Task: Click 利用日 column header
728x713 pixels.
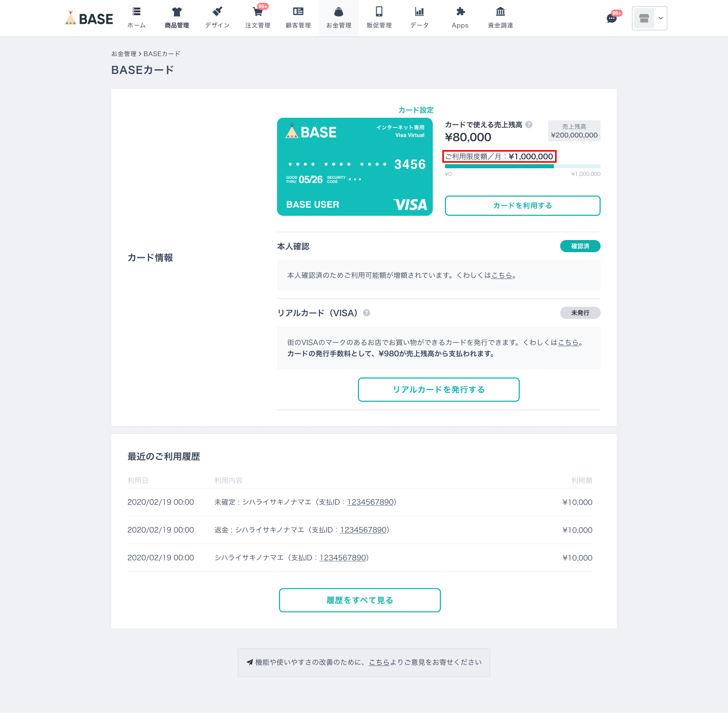Action: point(138,480)
